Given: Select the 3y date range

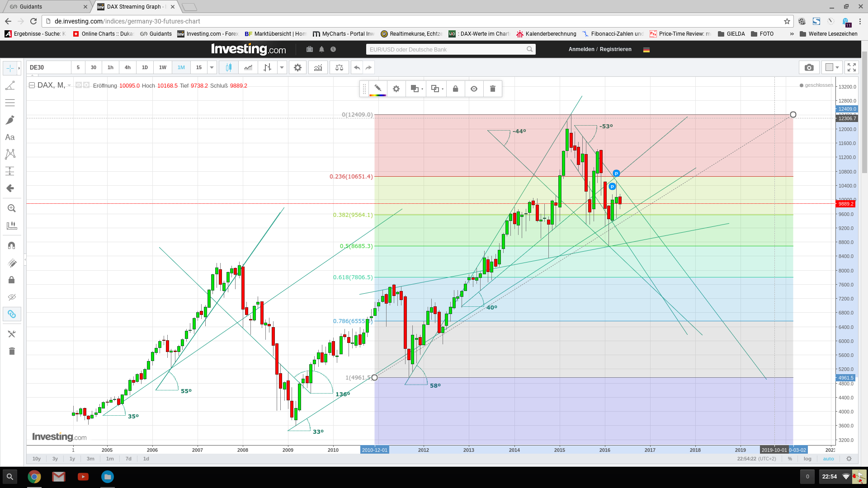Looking at the screenshot, I should click(x=55, y=459).
